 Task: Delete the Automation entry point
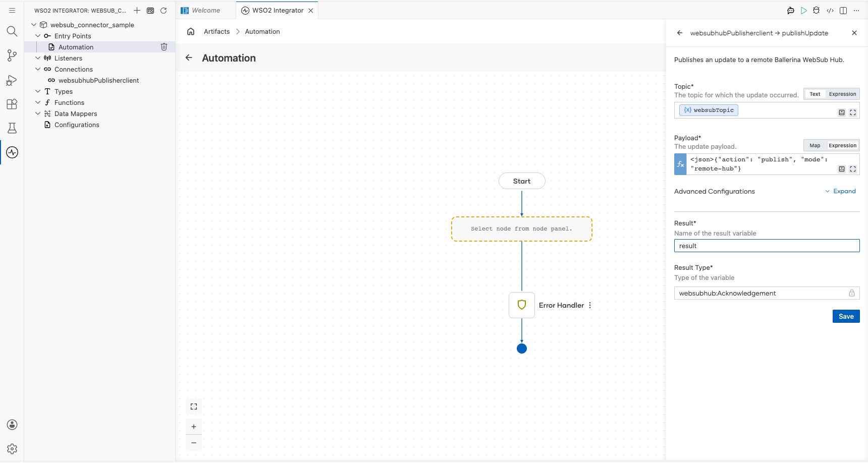pos(164,47)
